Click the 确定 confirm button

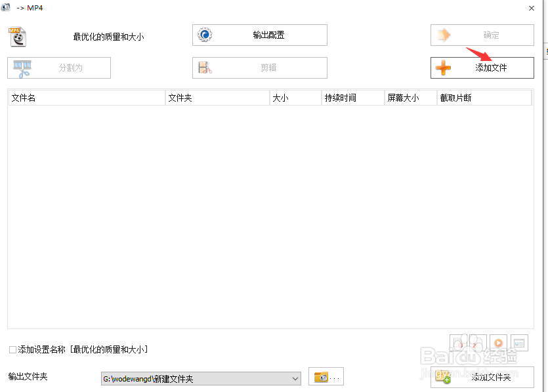tap(482, 35)
